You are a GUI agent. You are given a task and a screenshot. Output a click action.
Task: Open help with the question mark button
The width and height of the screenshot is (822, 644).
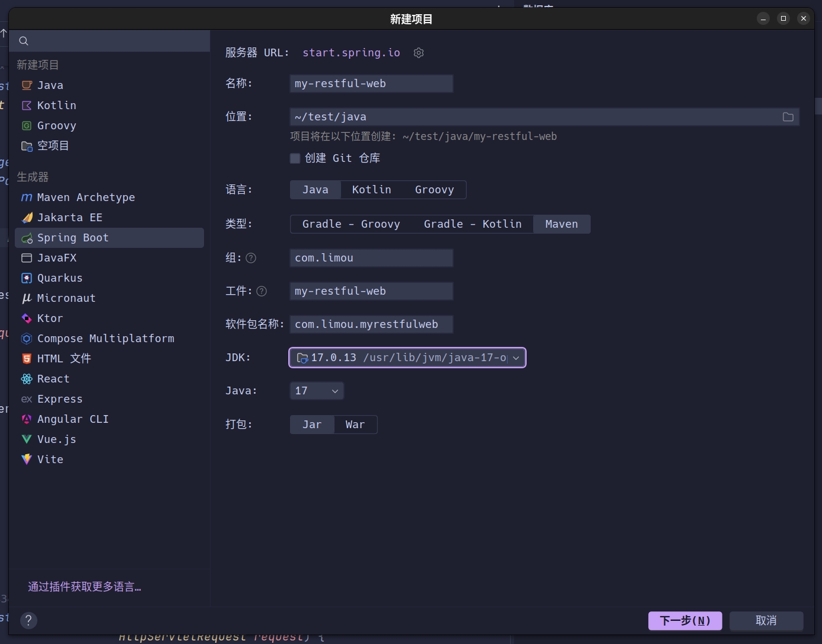pos(28,620)
